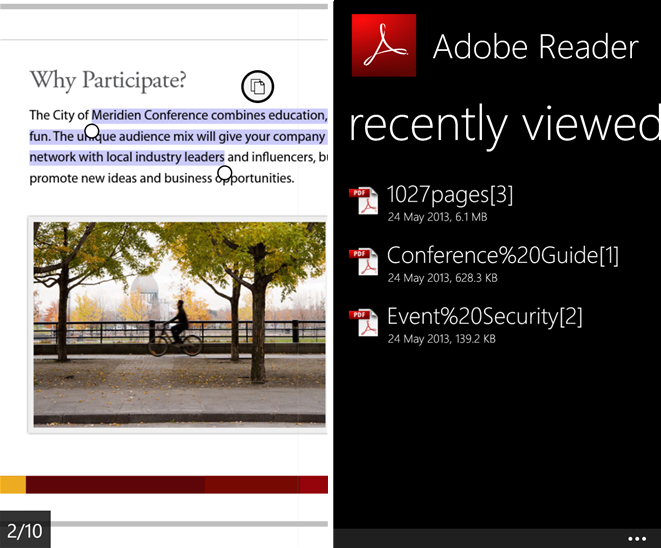This screenshot has width=661, height=548.
Task: Click the Adobe Reader title text
Action: coord(535,46)
